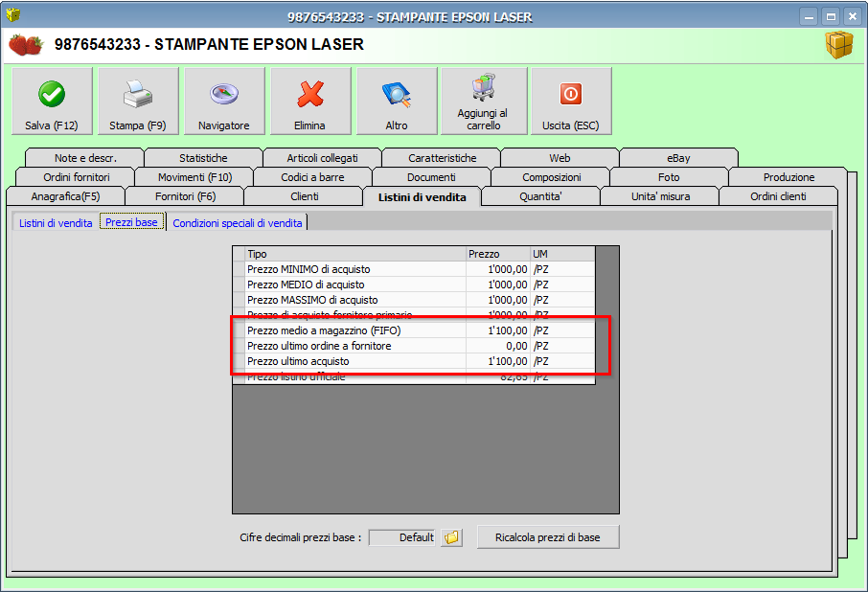Click the red X Elimina icon
This screenshot has height=592, width=868.
[310, 94]
